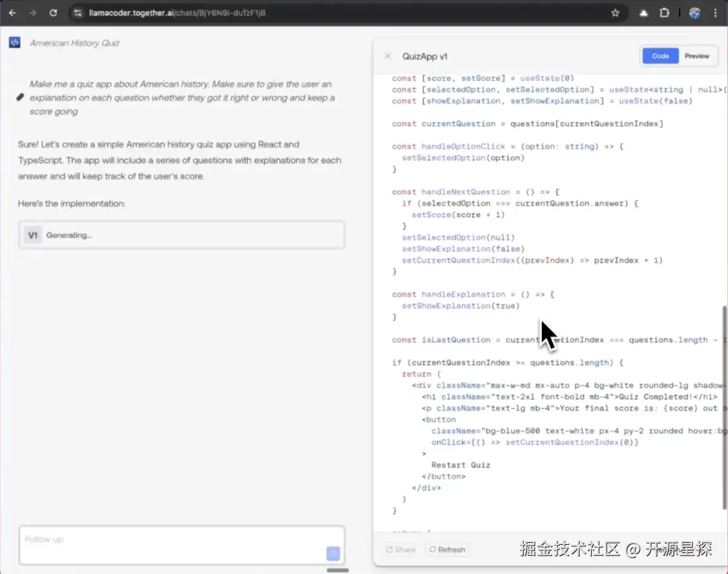Click the handleNextQuestion function line
The height and width of the screenshot is (574, 728).
tap(475, 192)
